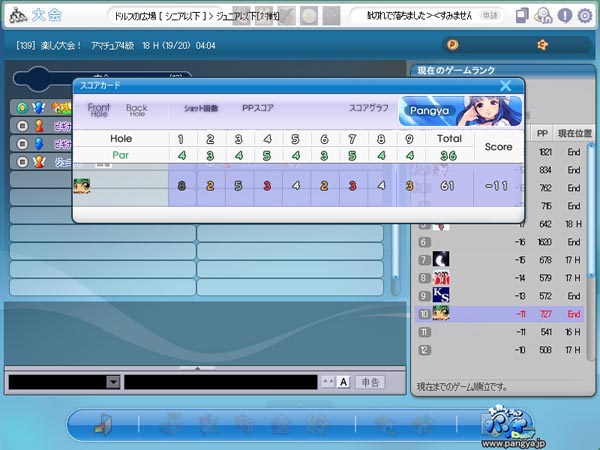Viewport: 600px width, 450px height.
Task: Click the exit door icon in bottom toolbar
Action: [x=103, y=424]
